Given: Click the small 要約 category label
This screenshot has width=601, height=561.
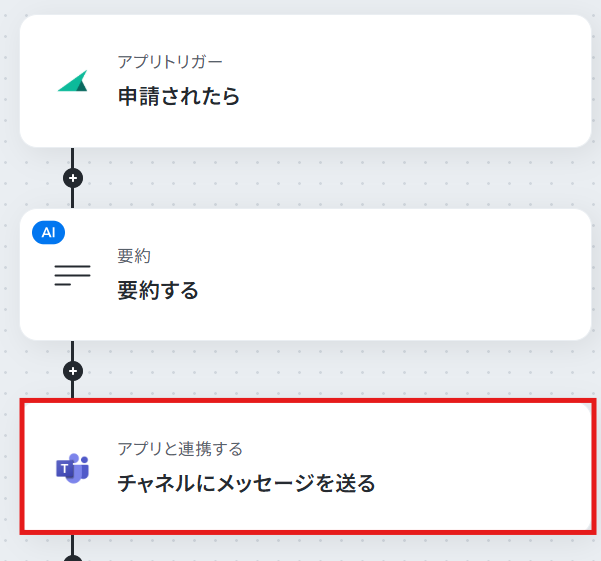Looking at the screenshot, I should 134,256.
